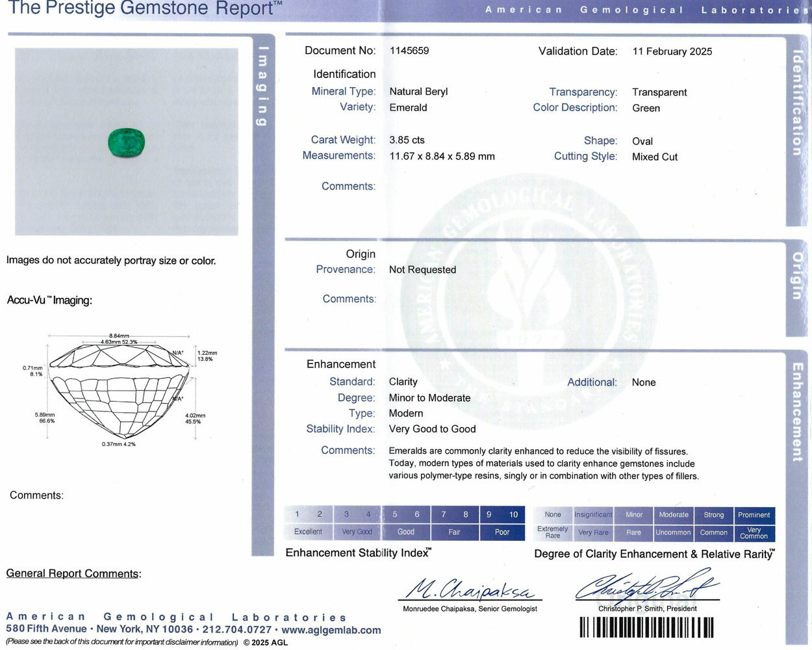Click Christopher P. Smith's signature
Viewport: 812px width, 650px height.
click(648, 584)
